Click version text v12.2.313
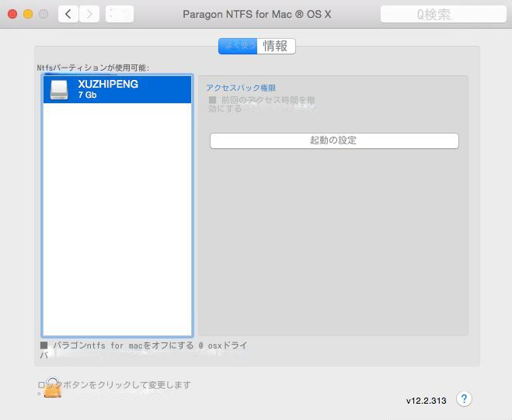The image size is (512, 420). click(426, 401)
